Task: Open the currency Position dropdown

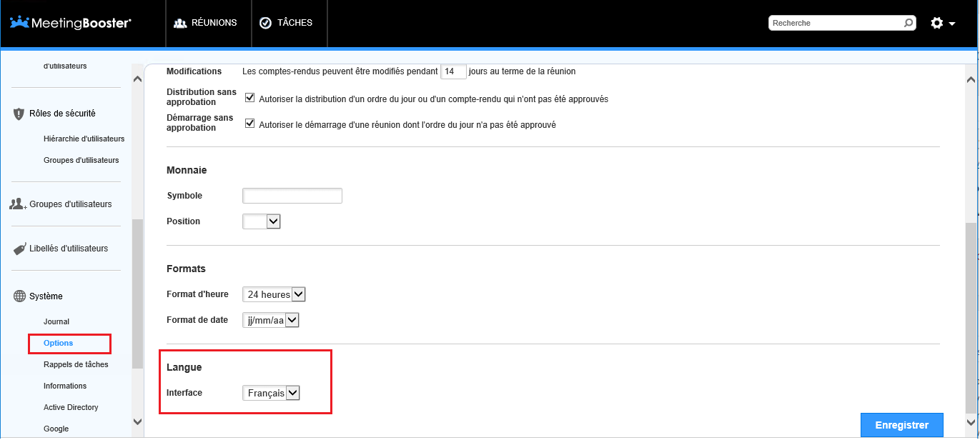Action: [262, 221]
